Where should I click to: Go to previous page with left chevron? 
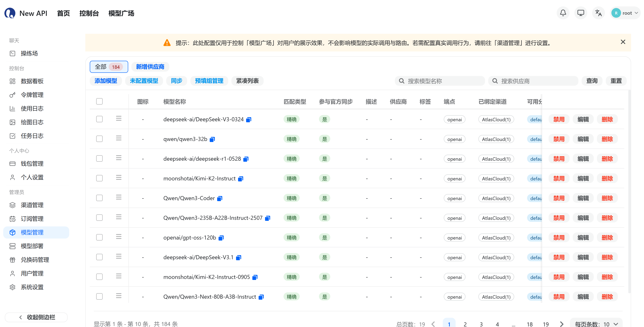click(433, 324)
